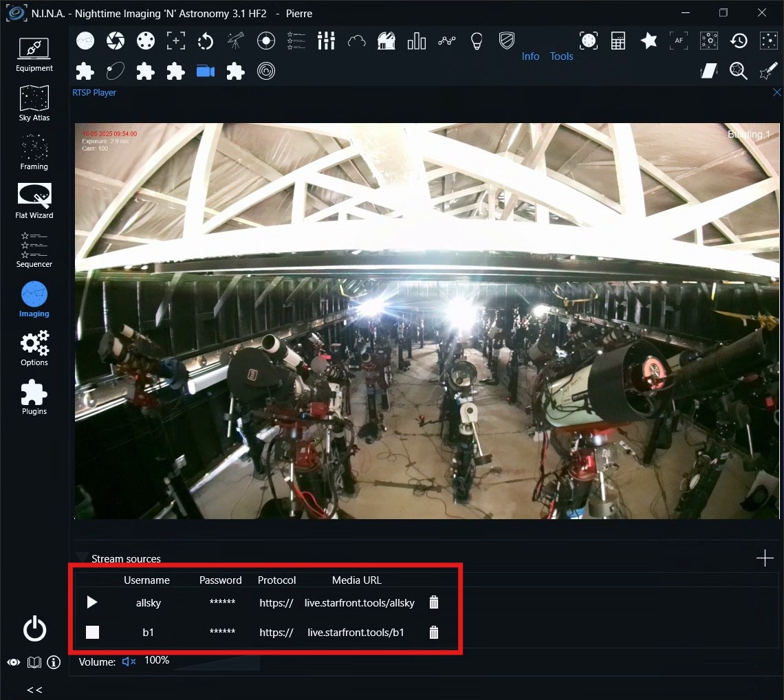This screenshot has height=700, width=784.
Task: Click the observatory dome toolbar icon
Action: click(x=386, y=41)
